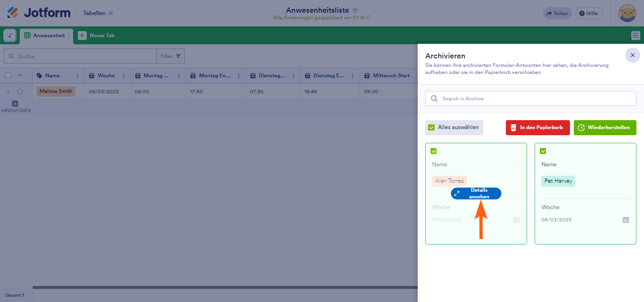Expand the row selection chevron in header

pyautogui.click(x=20, y=75)
